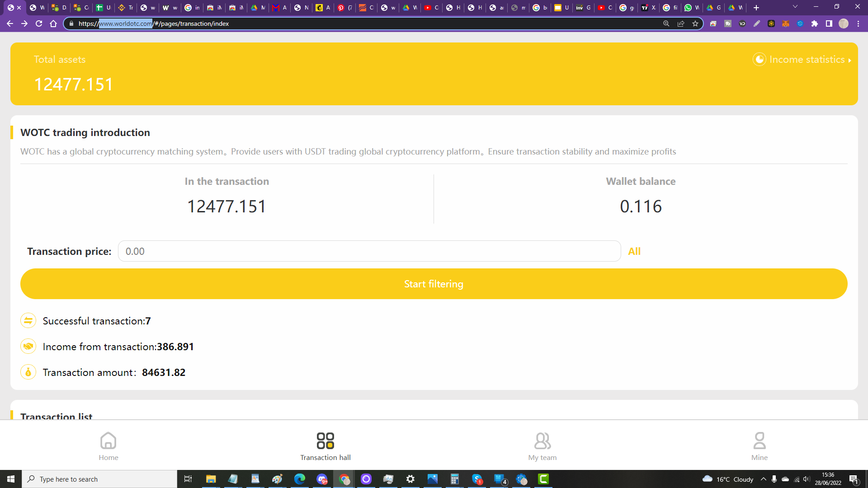Open Skype from the taskbar
This screenshot has height=488, width=868.
point(477,479)
